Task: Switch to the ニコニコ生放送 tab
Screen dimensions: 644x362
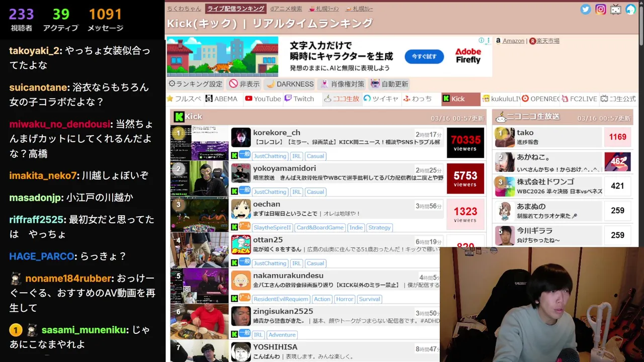Action: (x=342, y=99)
